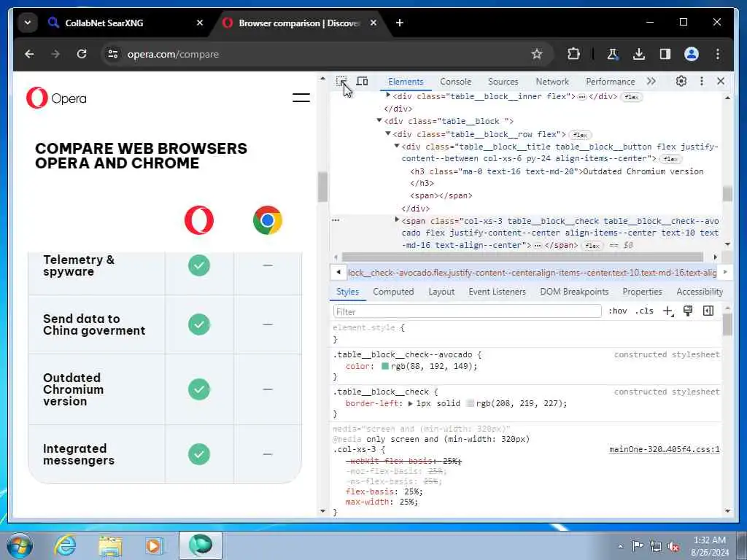Go back to previous page
The width and height of the screenshot is (747, 560).
pos(29,54)
